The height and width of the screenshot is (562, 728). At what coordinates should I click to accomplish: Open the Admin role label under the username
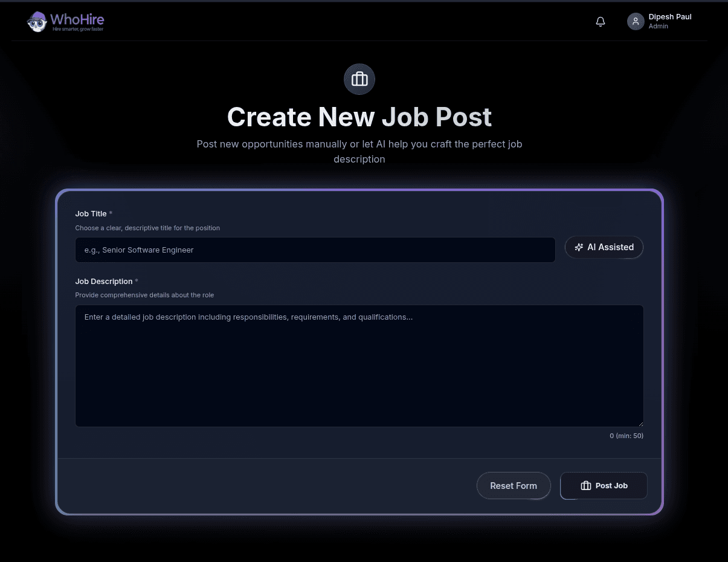pyautogui.click(x=658, y=26)
